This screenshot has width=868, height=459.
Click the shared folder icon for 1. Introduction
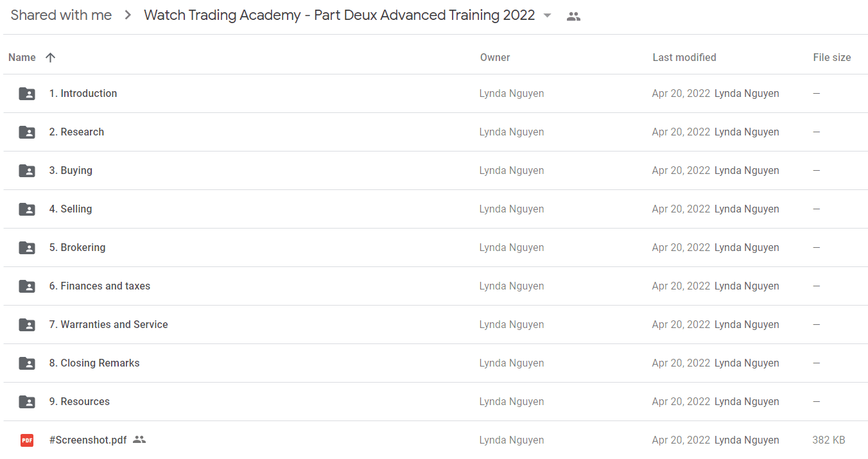27,94
